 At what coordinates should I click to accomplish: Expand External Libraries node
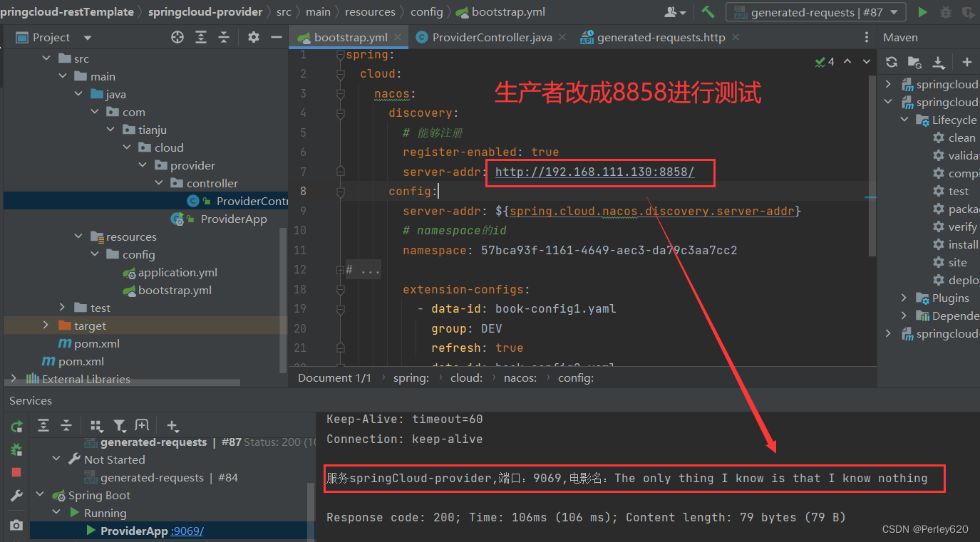pos(14,379)
